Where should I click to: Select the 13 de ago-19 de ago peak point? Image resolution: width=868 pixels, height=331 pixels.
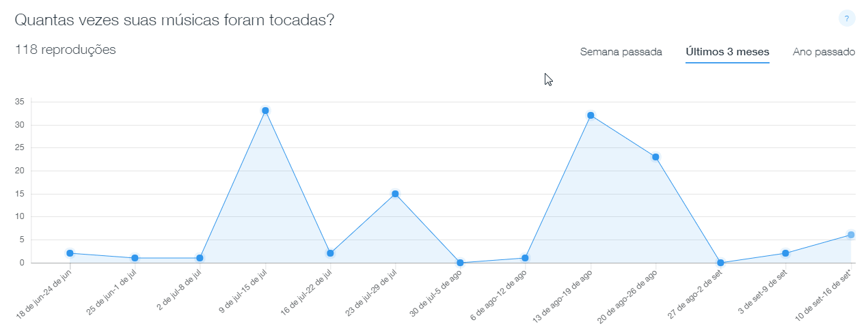coord(591,115)
